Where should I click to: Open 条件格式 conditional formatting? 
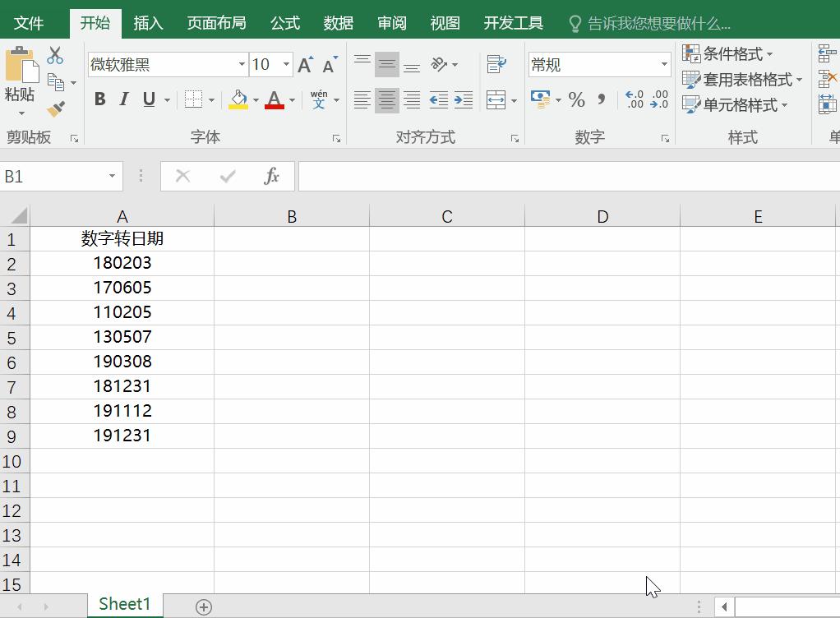coord(727,54)
